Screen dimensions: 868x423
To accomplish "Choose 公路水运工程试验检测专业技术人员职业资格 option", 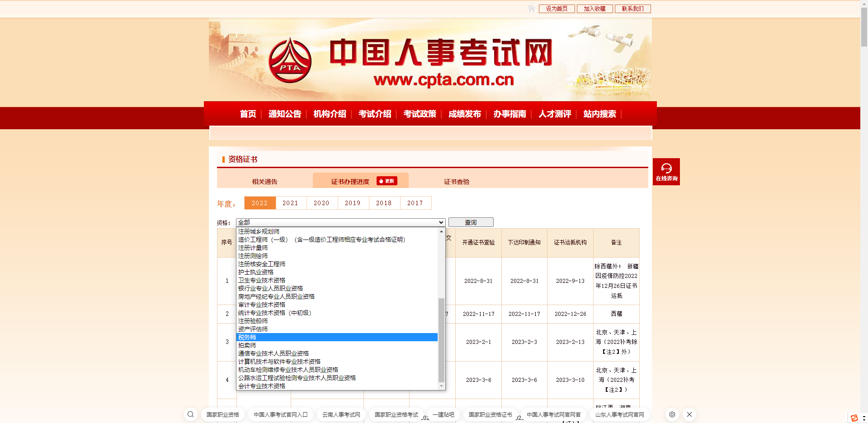I will (x=337, y=378).
